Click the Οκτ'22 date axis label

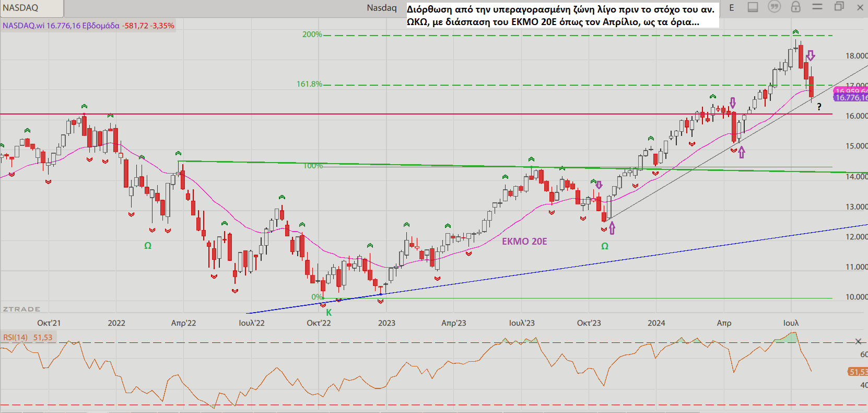pos(319,323)
